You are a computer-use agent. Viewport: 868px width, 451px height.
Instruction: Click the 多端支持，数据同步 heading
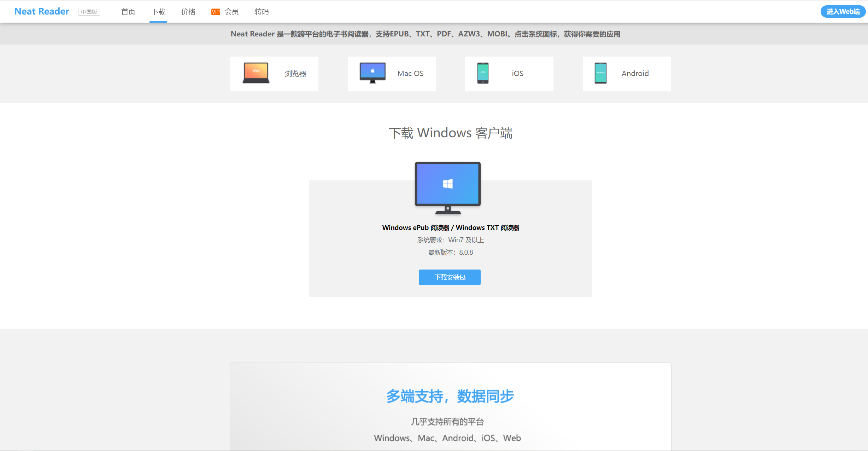tap(450, 396)
